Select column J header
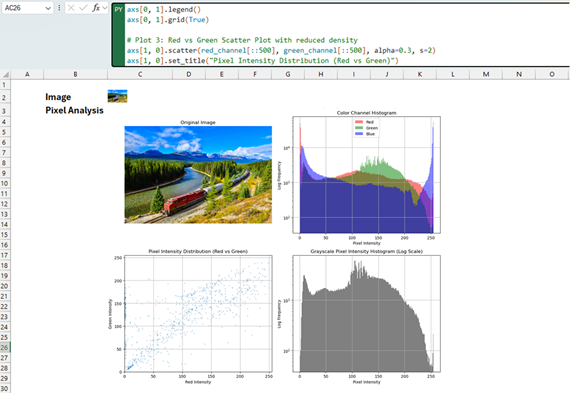Image resolution: width=570 pixels, height=393 pixels. pos(387,74)
